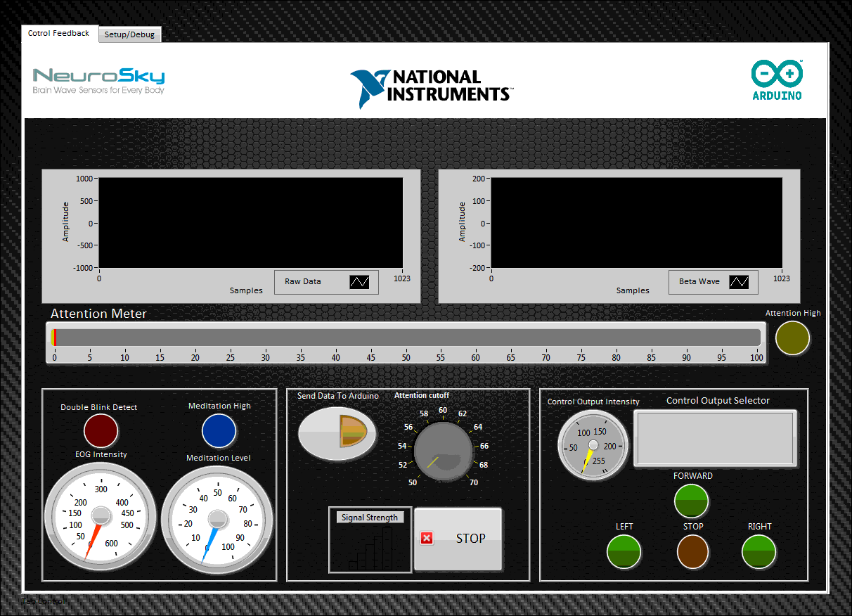Toggle the Send Data To Arduino switch
This screenshot has height=616, width=852.
pyautogui.click(x=333, y=433)
